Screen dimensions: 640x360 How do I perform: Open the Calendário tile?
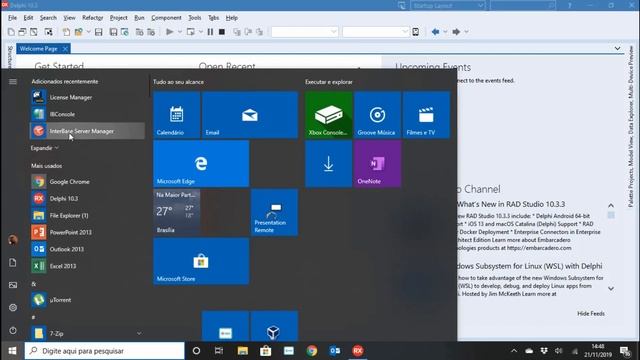[177, 115]
